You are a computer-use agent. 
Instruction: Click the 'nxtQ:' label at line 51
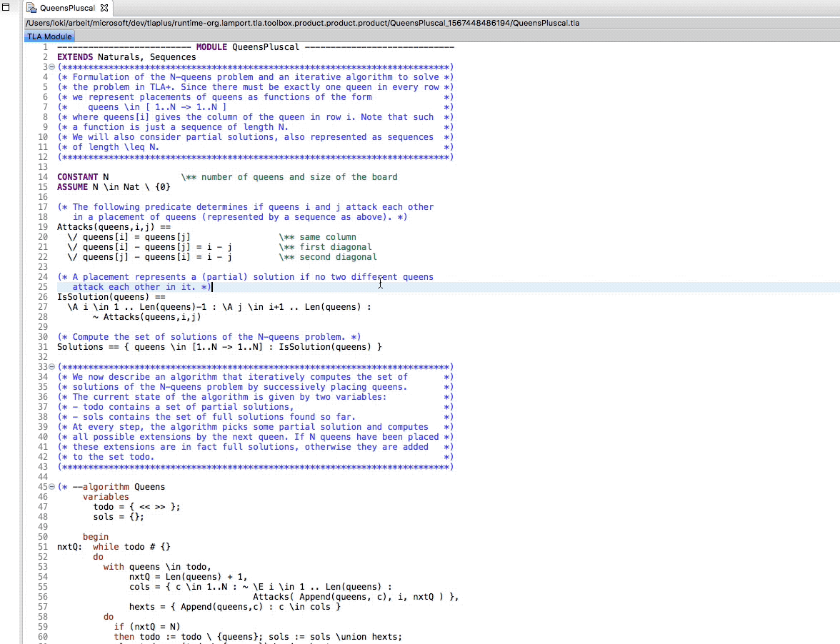tap(70, 547)
